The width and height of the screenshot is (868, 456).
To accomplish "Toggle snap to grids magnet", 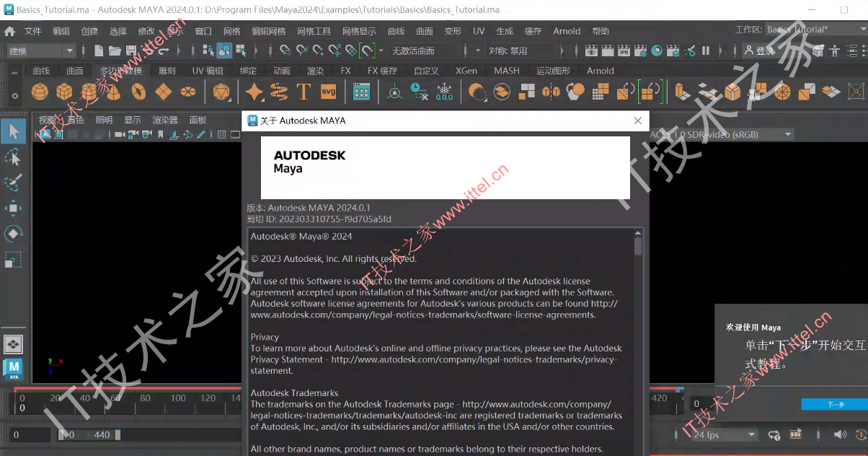I will point(285,51).
